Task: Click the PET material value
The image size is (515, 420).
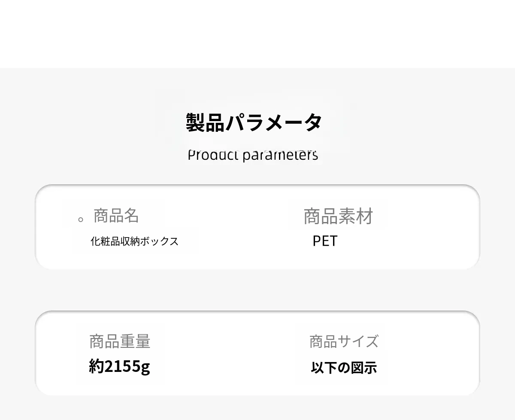Action: (x=325, y=241)
